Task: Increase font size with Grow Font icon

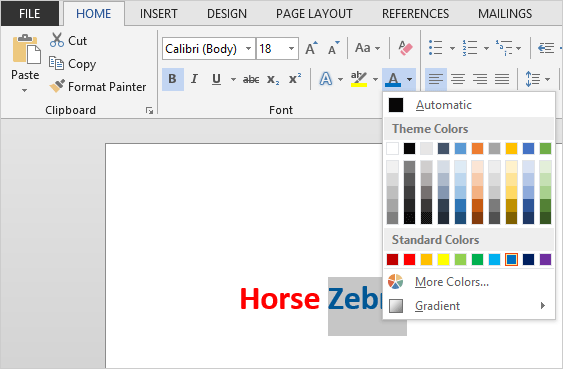Action: coord(311,48)
